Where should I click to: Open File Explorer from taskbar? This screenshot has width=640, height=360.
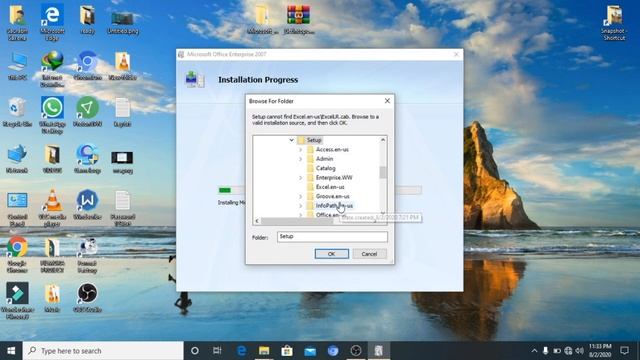264,351
